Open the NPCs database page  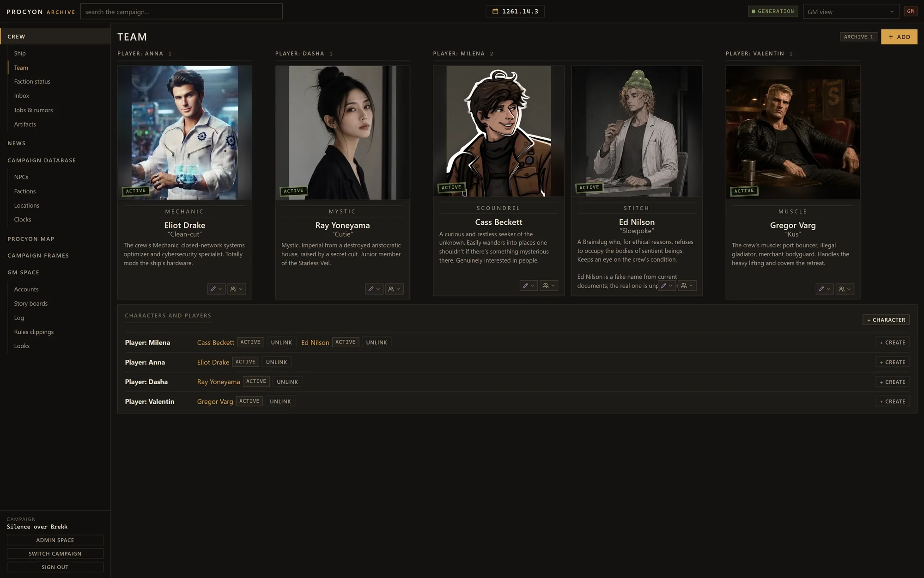21,177
